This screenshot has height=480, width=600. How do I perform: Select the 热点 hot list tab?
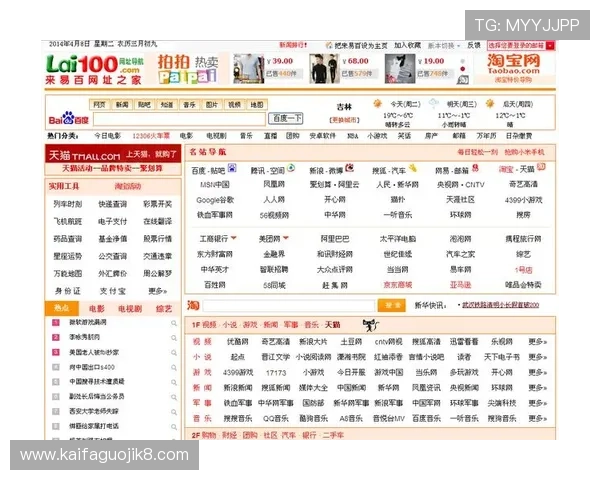62,308
